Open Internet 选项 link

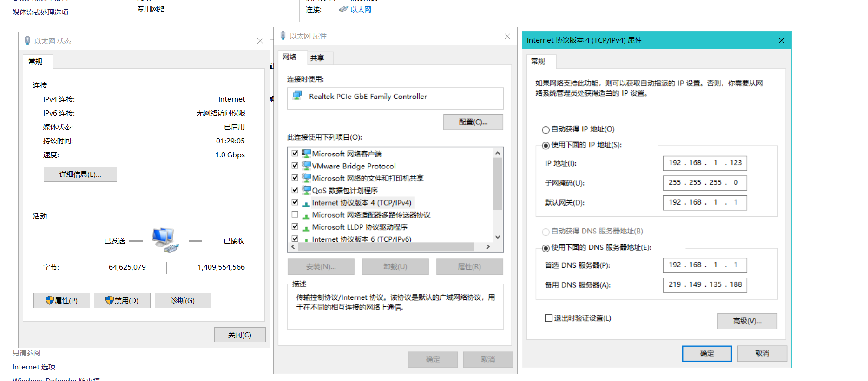(34, 367)
